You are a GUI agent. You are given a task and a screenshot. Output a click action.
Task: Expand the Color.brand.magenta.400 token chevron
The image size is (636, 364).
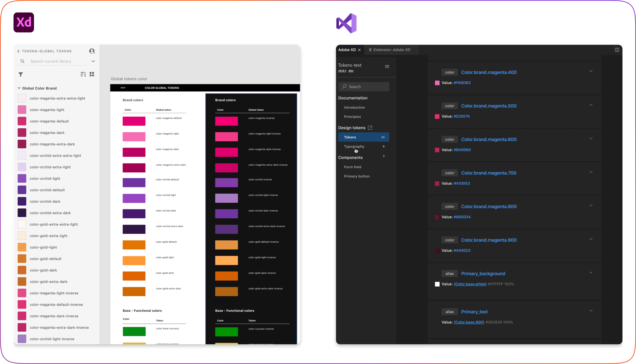(591, 71)
